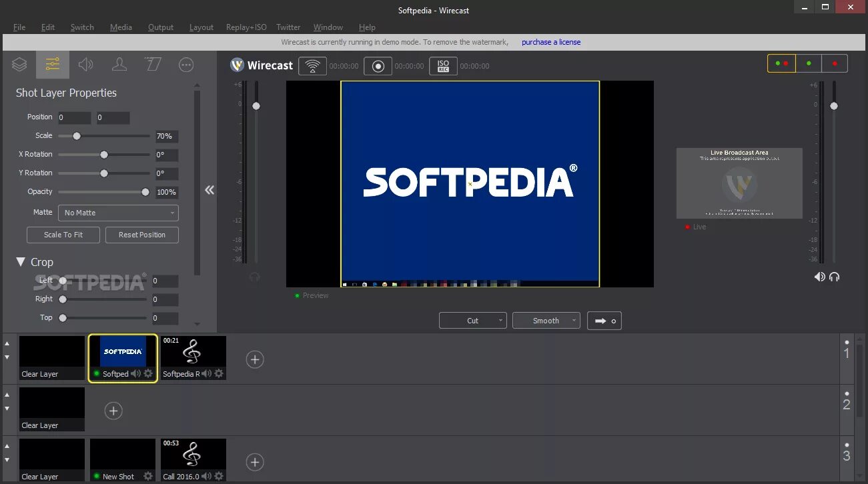Click the Wirecast logo icon

[x=237, y=65]
